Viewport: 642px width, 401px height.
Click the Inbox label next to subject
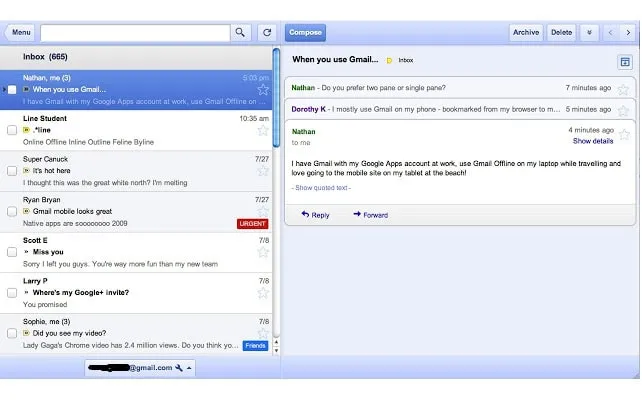[406, 60]
